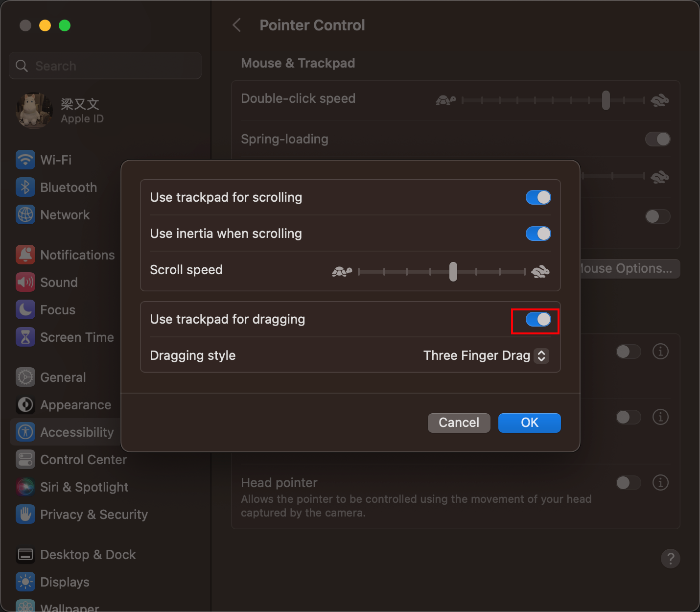The height and width of the screenshot is (612, 700).
Task: Toggle Use trackpad for dragging switch
Action: (538, 319)
